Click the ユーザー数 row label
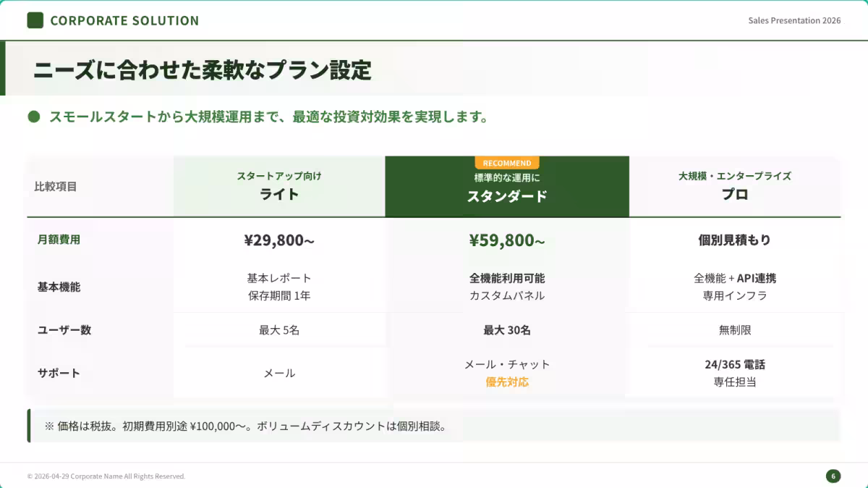This screenshot has width=868, height=488. pyautogui.click(x=64, y=330)
